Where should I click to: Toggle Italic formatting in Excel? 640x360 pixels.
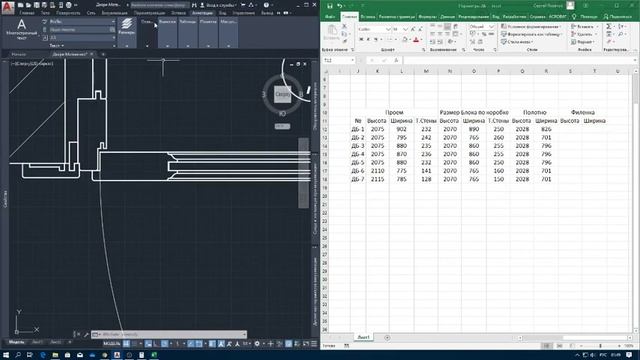[368, 40]
